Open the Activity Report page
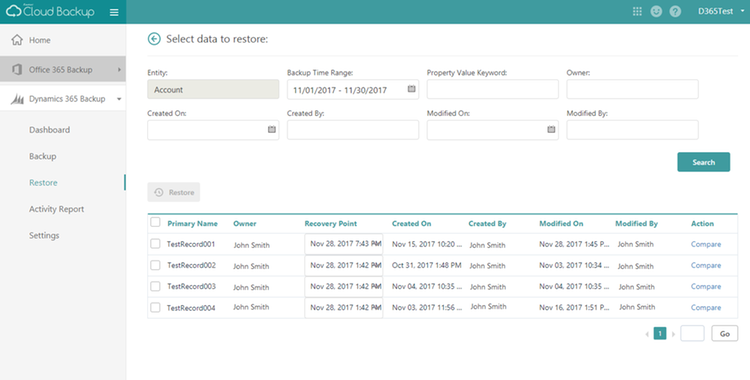This screenshot has height=380, width=750. pyautogui.click(x=56, y=209)
